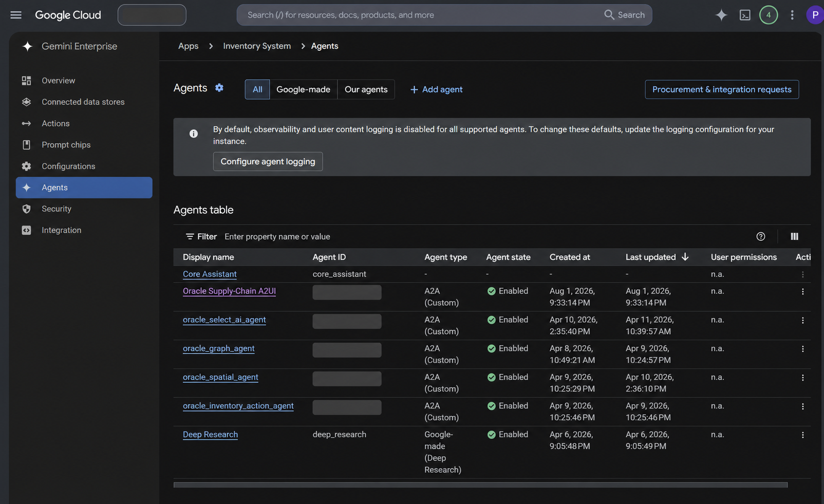Activate Cloud Shell terminal icon

click(x=745, y=15)
